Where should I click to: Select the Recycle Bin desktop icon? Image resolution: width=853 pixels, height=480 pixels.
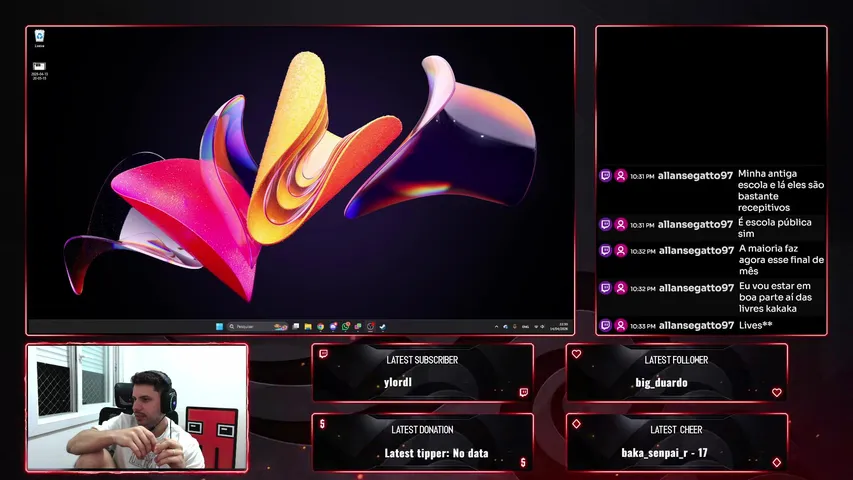[39, 39]
